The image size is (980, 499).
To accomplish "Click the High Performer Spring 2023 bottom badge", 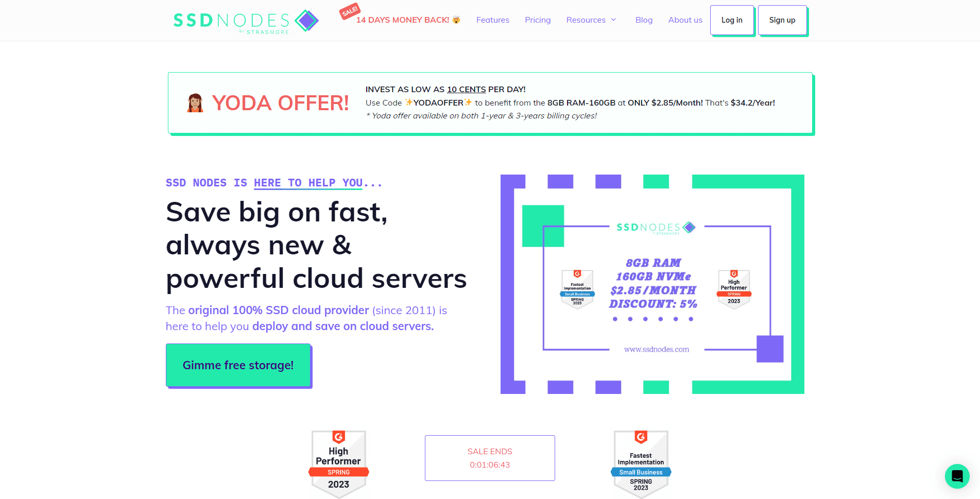I will 339,464.
